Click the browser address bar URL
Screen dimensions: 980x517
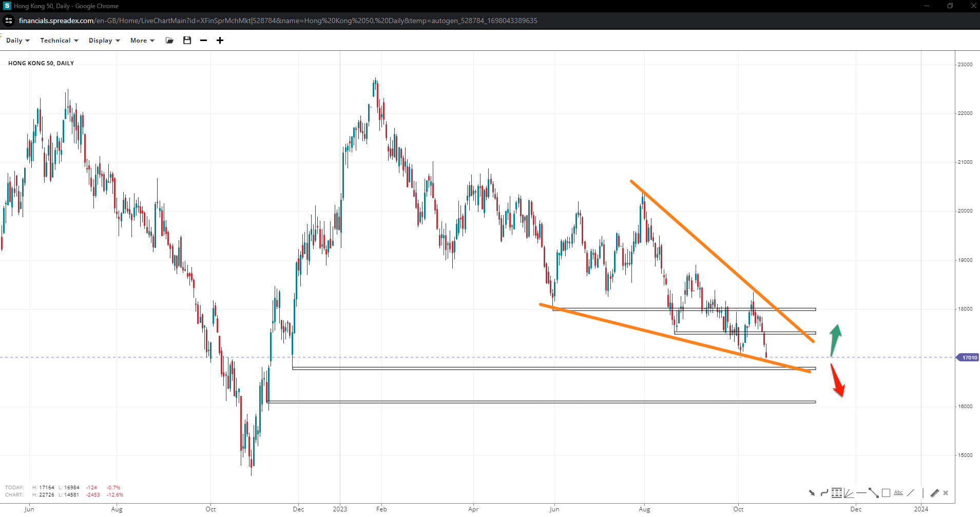click(x=278, y=21)
